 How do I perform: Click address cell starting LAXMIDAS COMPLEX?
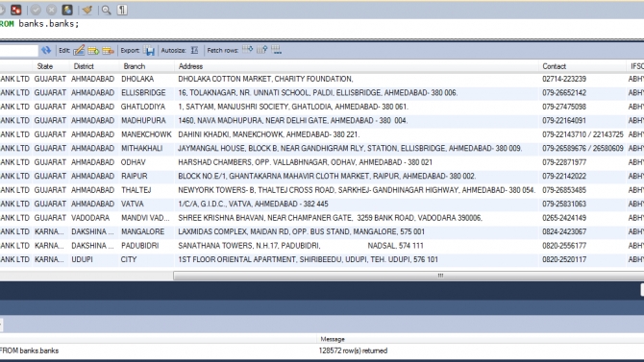[x=357, y=232]
